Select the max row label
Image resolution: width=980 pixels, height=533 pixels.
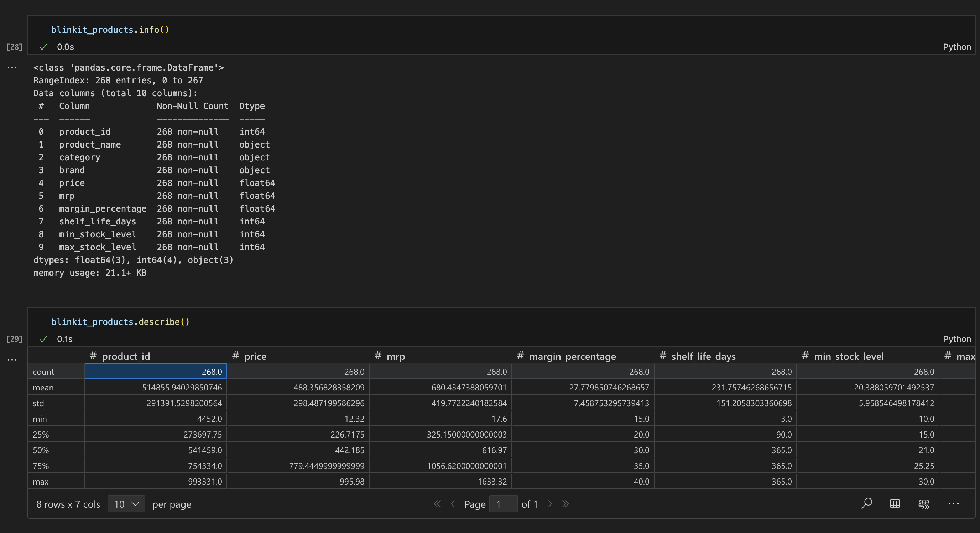[x=56, y=481]
